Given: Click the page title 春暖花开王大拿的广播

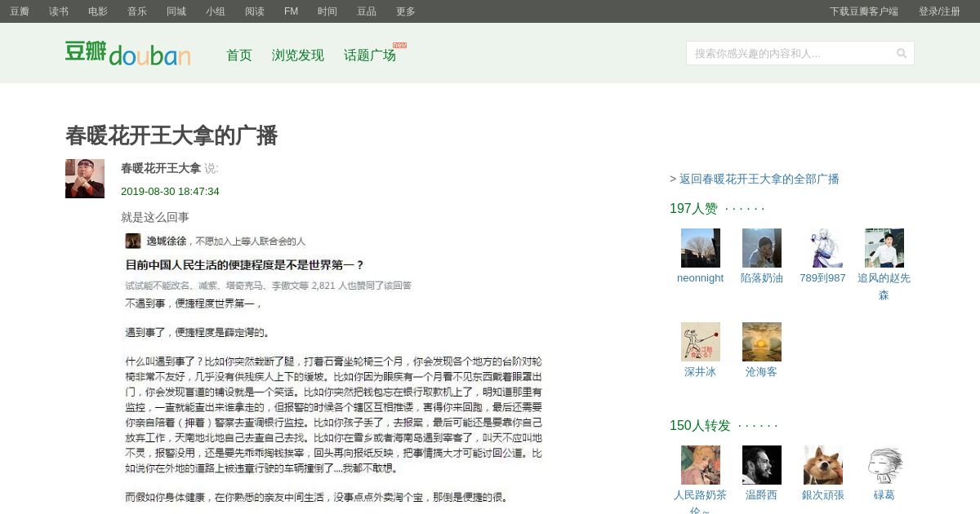Looking at the screenshot, I should tap(171, 135).
